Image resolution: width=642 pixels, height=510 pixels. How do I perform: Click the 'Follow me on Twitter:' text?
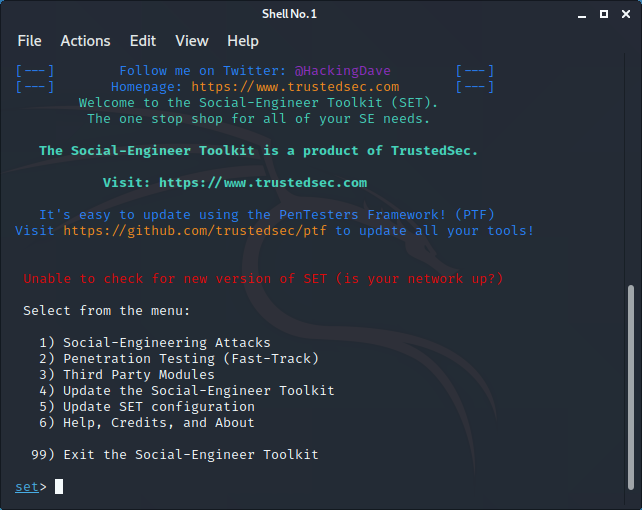coord(203,70)
